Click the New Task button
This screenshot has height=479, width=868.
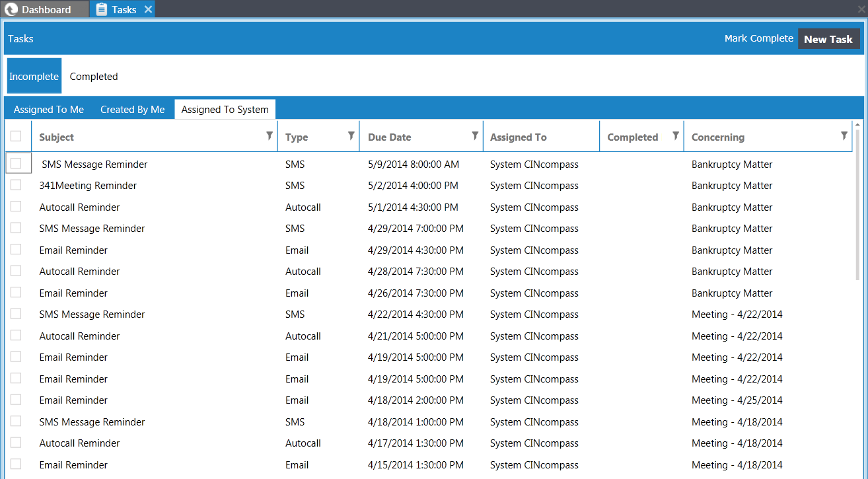tap(829, 38)
